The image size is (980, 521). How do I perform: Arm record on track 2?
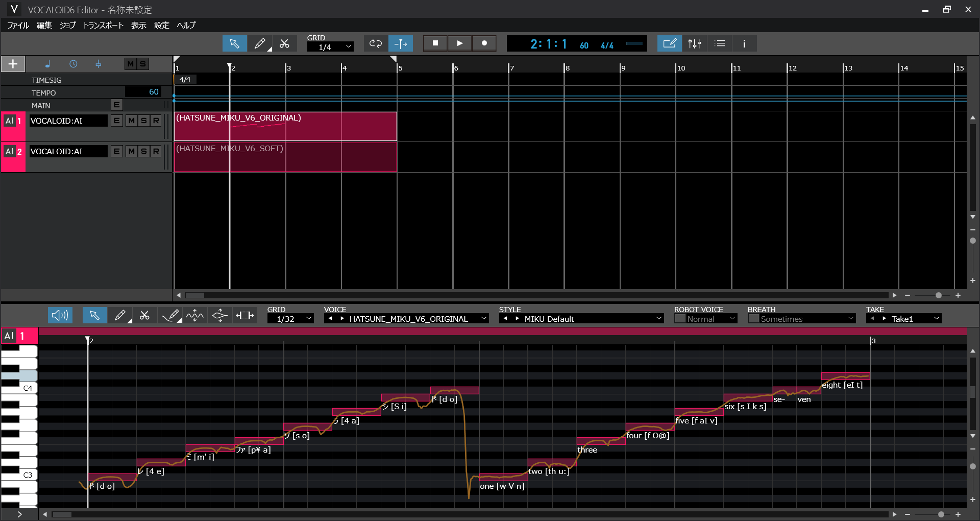(x=156, y=151)
